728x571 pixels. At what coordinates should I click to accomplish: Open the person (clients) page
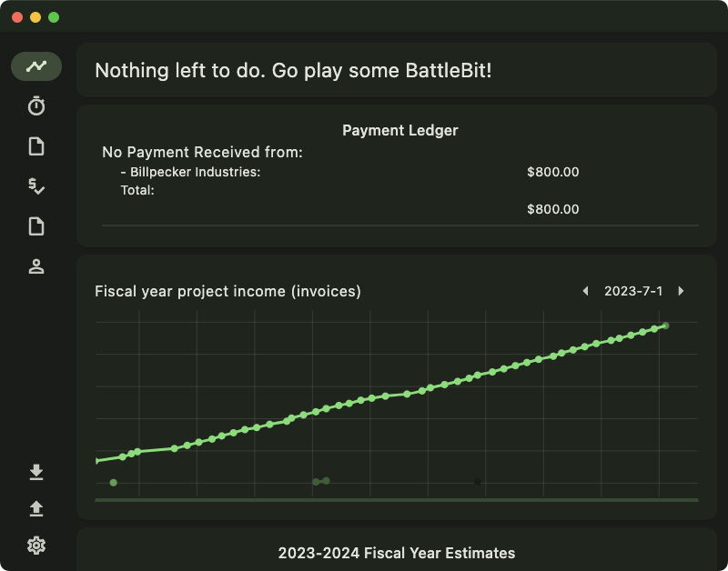coord(36,266)
